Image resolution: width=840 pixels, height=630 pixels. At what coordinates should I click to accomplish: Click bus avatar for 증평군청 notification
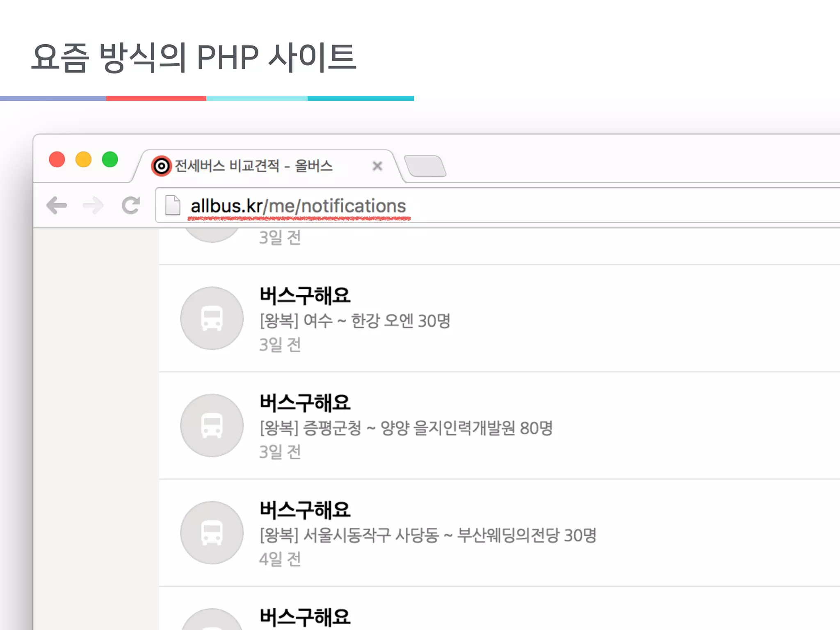212,425
